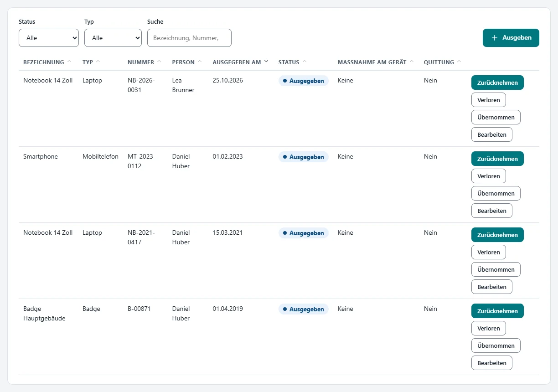Mark badge B-00871 as Verloren
Image resolution: width=558 pixels, height=392 pixels.
tap(489, 328)
